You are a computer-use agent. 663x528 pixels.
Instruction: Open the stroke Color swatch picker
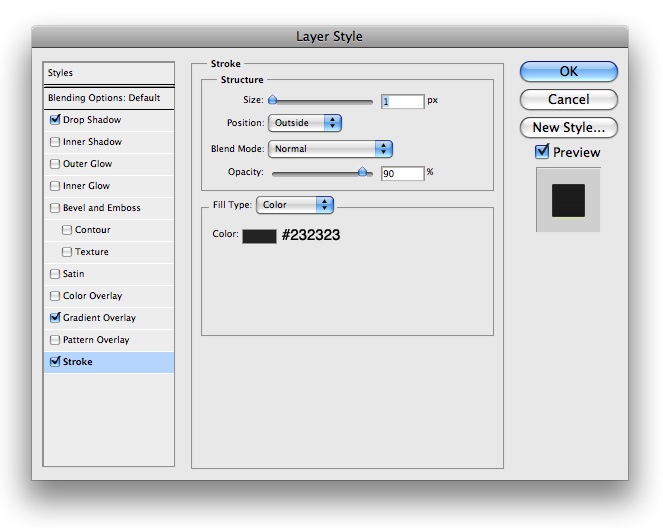259,236
